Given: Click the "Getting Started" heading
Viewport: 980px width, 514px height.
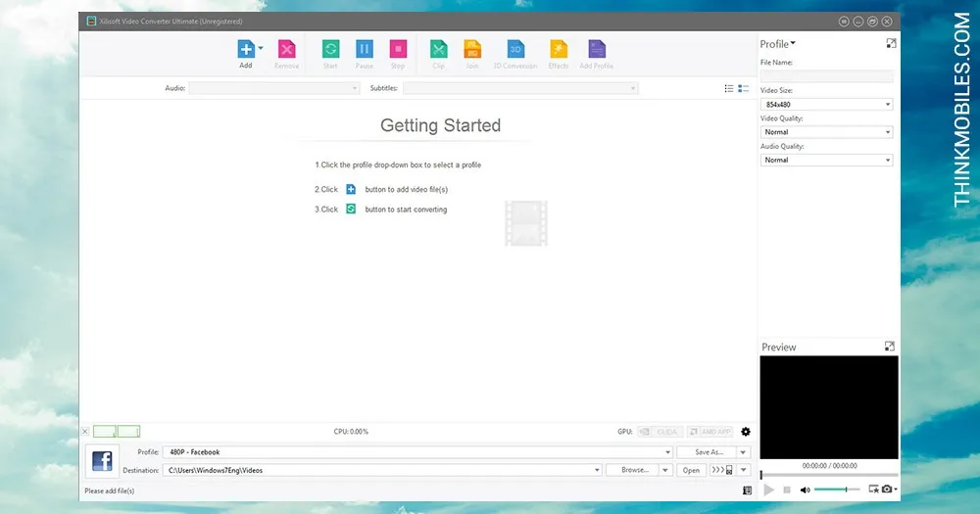Looking at the screenshot, I should pyautogui.click(x=441, y=125).
